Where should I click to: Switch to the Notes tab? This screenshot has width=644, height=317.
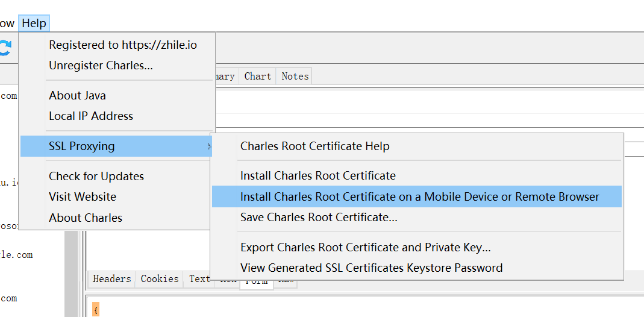point(295,76)
